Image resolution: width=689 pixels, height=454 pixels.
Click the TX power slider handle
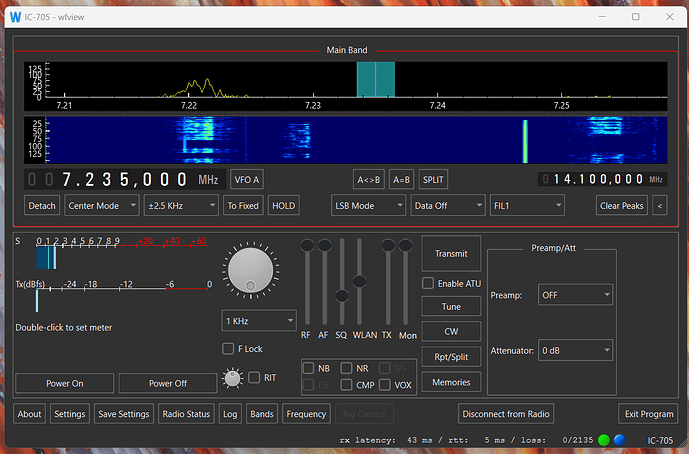(x=388, y=245)
